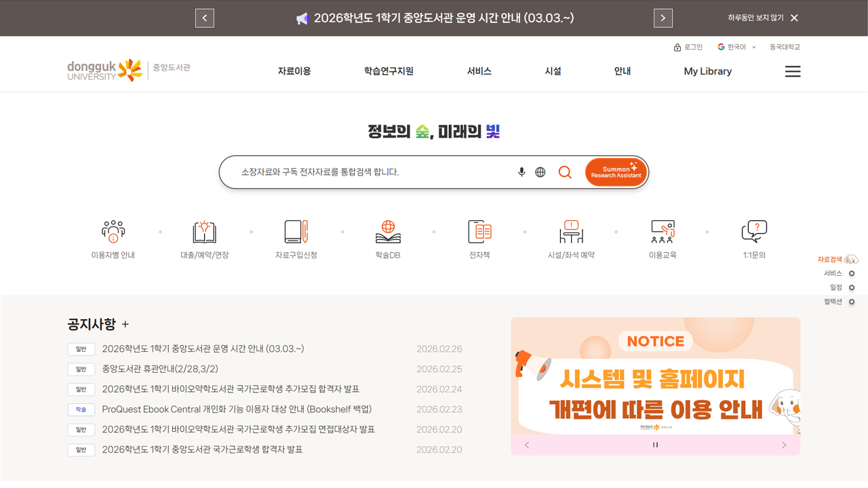
Task: Open notice 국가근로학생 추가모집 면접대상자 발표
Action: (239, 430)
